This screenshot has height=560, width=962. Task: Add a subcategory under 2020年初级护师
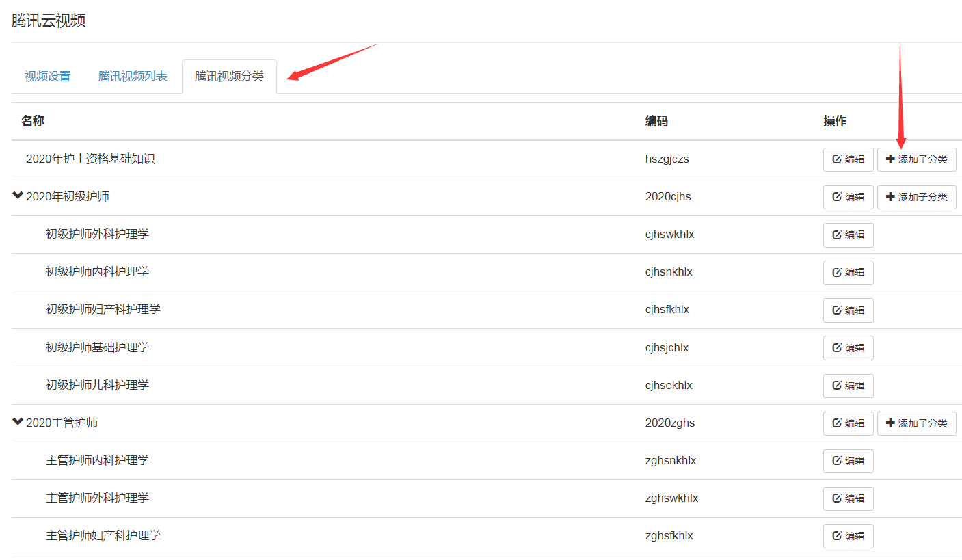tap(916, 197)
